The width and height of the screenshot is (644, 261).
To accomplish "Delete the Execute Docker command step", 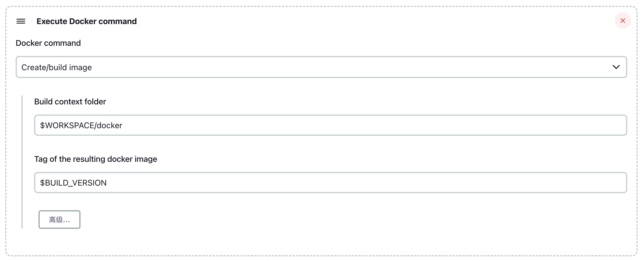I will (623, 21).
